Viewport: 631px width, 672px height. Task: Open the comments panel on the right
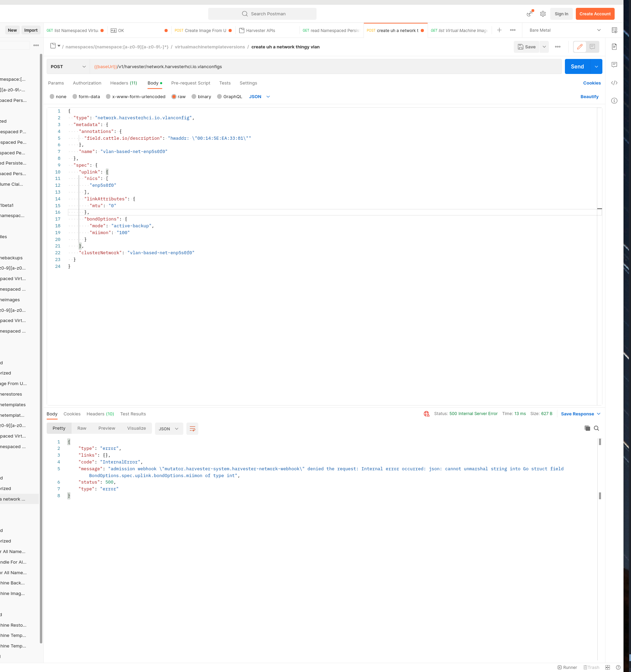[x=615, y=65]
